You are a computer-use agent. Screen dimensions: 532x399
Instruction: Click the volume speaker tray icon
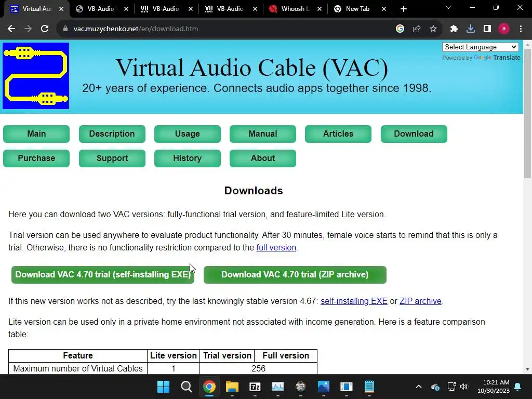(x=464, y=387)
